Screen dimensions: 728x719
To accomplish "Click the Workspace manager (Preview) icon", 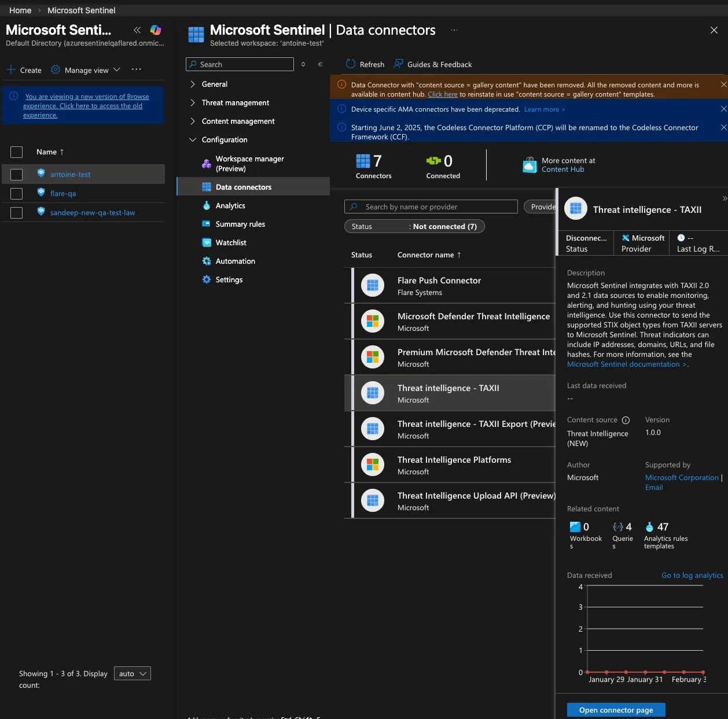I will [207, 164].
